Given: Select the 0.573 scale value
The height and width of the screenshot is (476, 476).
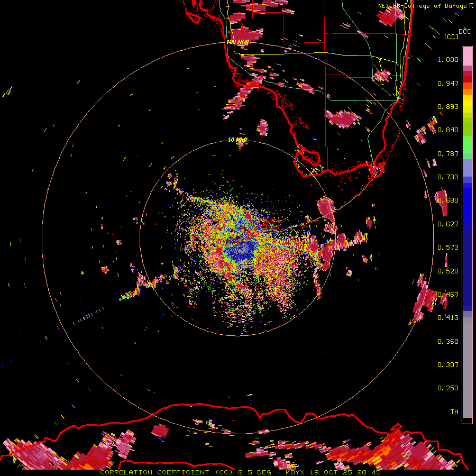Looking at the screenshot, I should (x=448, y=248).
